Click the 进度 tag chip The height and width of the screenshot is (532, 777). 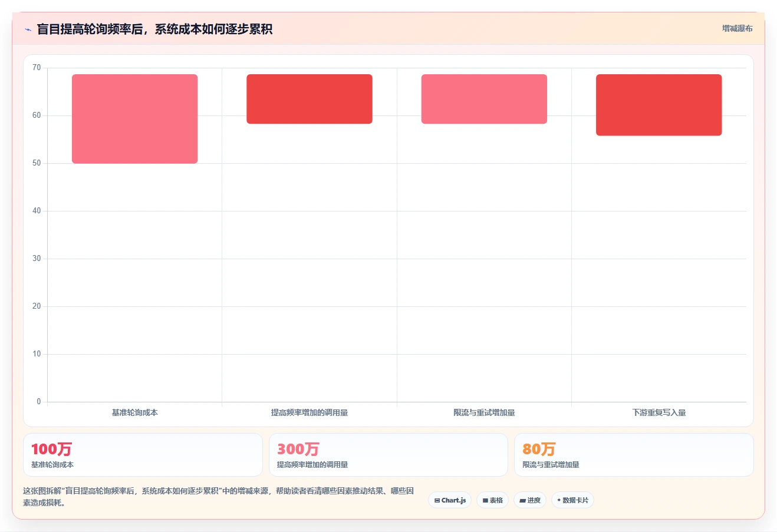(x=530, y=500)
